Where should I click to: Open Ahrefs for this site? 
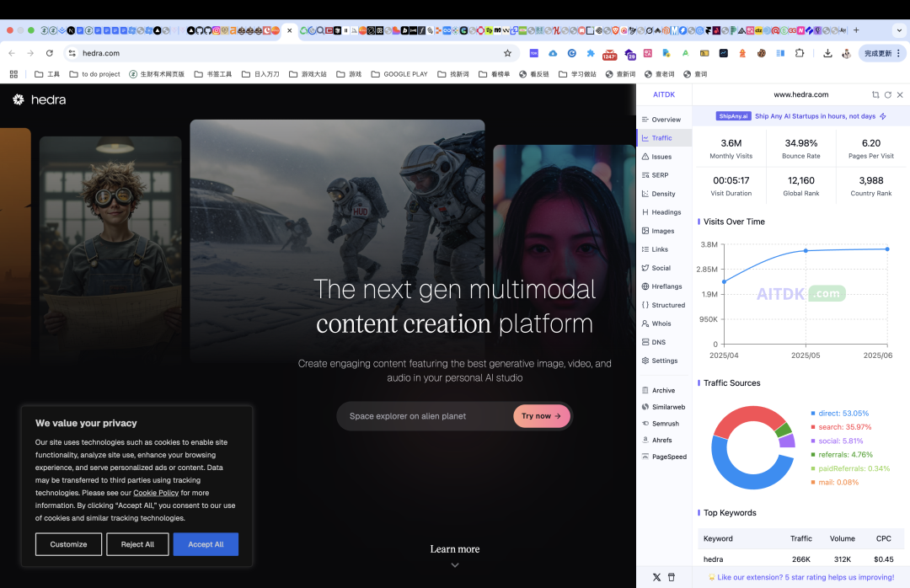point(657,441)
